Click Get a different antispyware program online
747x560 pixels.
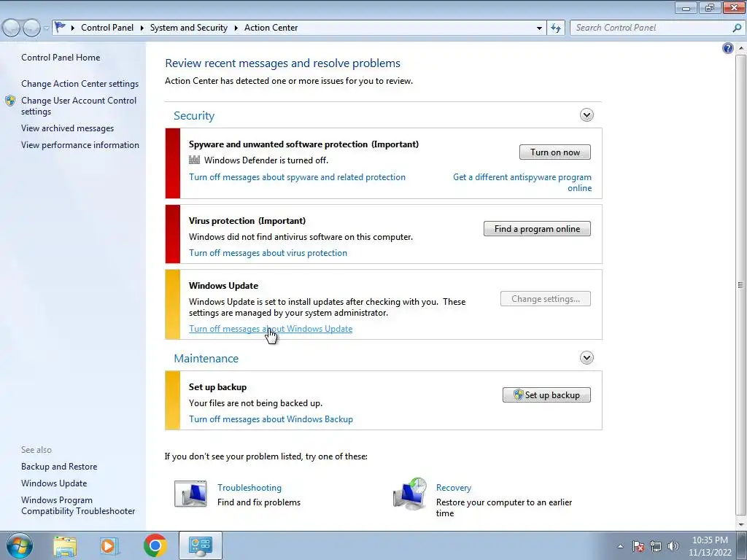522,182
